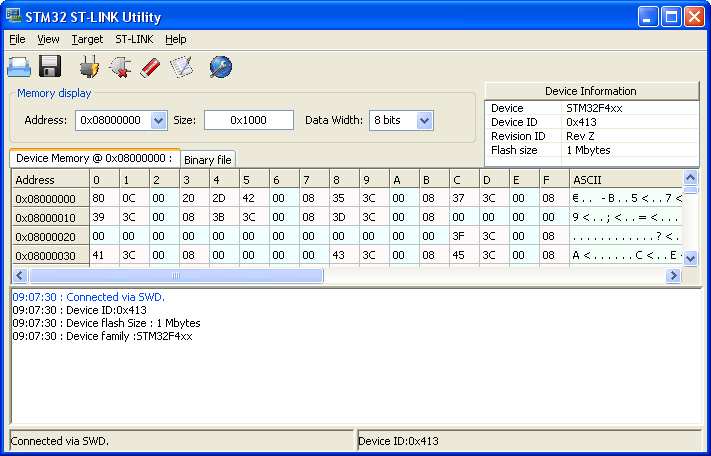The height and width of the screenshot is (456, 711).
Task: Click cell value 2D in first row
Action: tap(224, 198)
